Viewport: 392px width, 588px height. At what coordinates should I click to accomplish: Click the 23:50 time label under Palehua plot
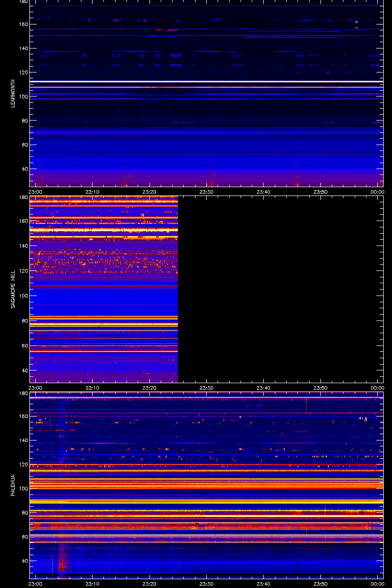(x=320, y=584)
